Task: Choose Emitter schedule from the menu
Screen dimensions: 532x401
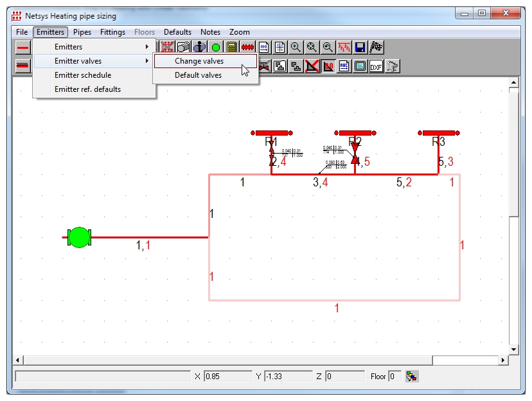Action: 94,75
